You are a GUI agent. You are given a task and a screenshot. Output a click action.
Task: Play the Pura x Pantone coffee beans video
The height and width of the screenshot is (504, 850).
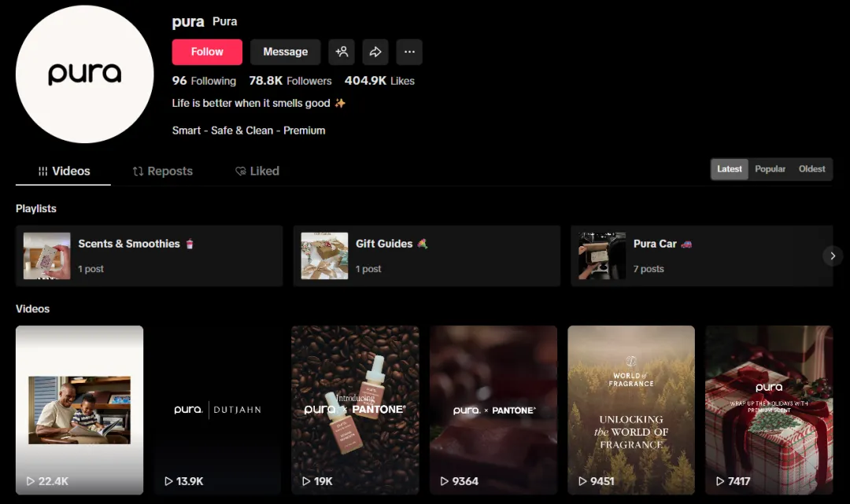pos(355,409)
